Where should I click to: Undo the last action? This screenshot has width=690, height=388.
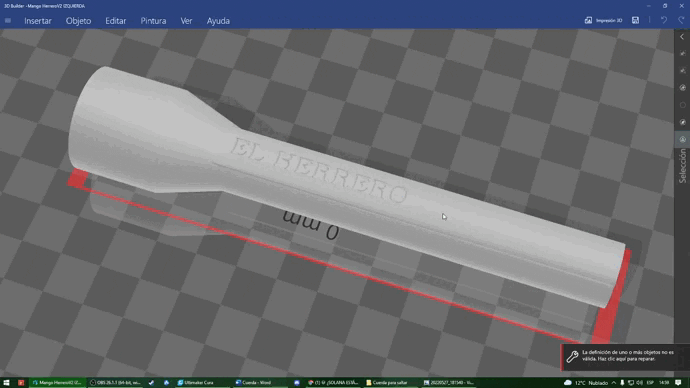coord(664,20)
